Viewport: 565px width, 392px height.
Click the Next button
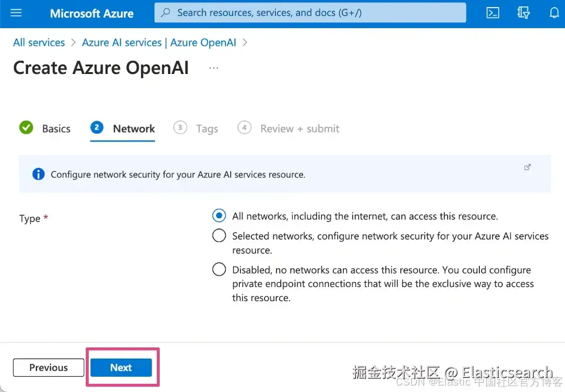[121, 367]
